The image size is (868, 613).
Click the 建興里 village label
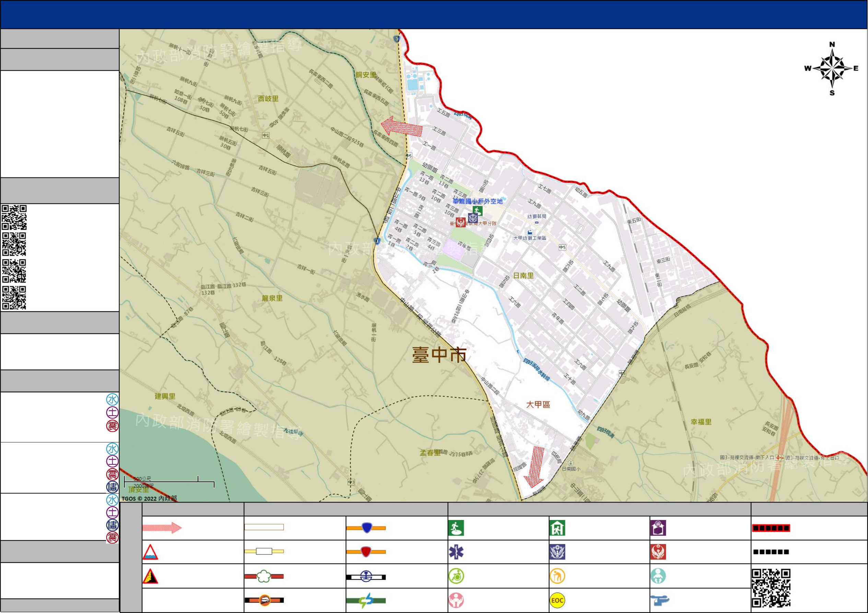click(x=165, y=396)
